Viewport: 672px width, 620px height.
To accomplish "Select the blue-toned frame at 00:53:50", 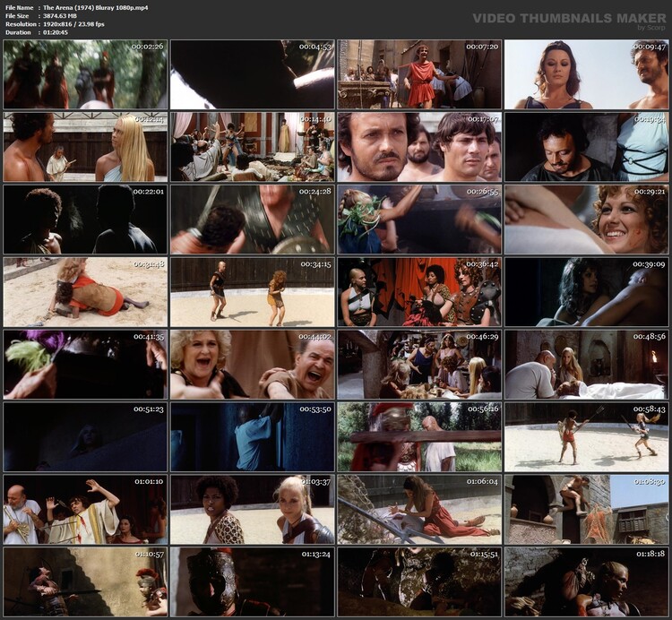I will click(x=252, y=437).
